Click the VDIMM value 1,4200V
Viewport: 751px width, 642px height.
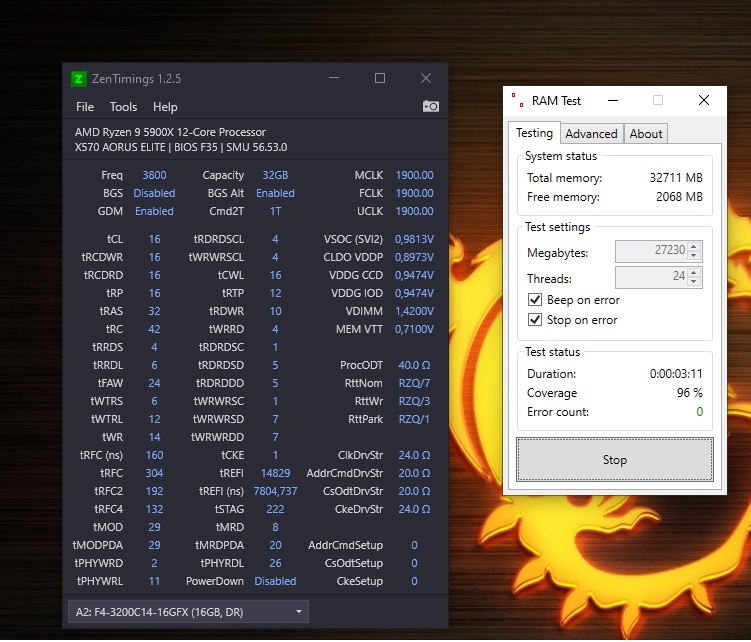(414, 311)
